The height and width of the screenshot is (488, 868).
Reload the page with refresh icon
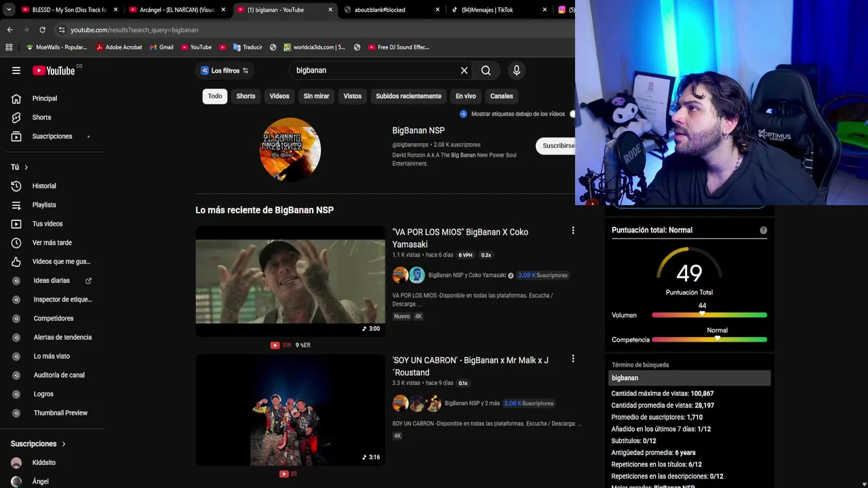[x=42, y=30]
